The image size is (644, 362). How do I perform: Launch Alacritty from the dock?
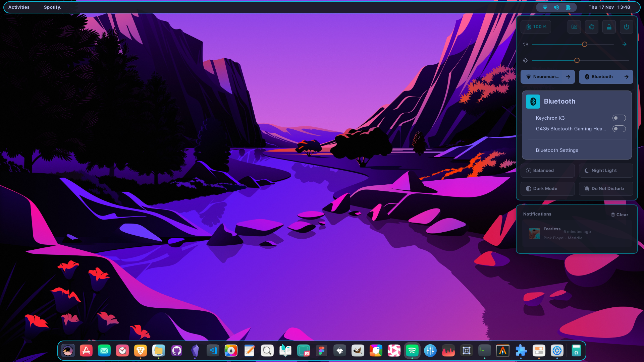503,351
